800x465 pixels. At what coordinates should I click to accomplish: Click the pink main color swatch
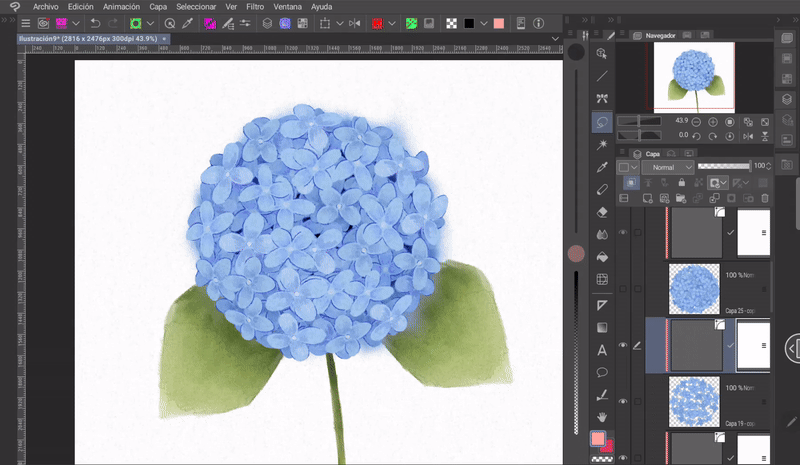[598, 438]
